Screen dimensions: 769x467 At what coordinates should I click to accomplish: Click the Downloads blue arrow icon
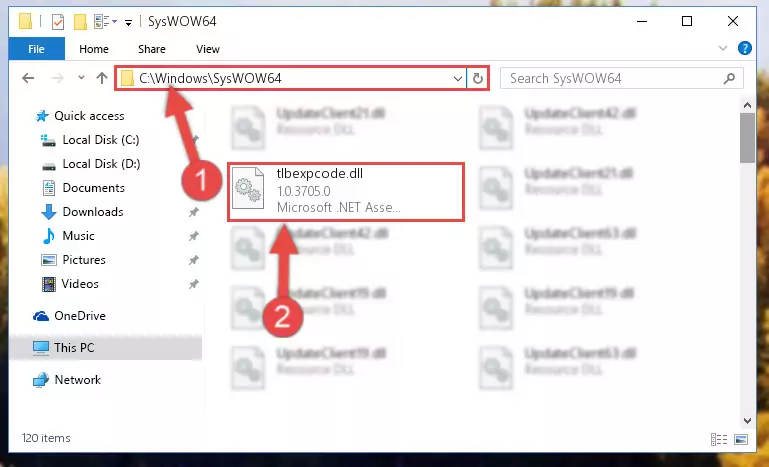coord(49,212)
